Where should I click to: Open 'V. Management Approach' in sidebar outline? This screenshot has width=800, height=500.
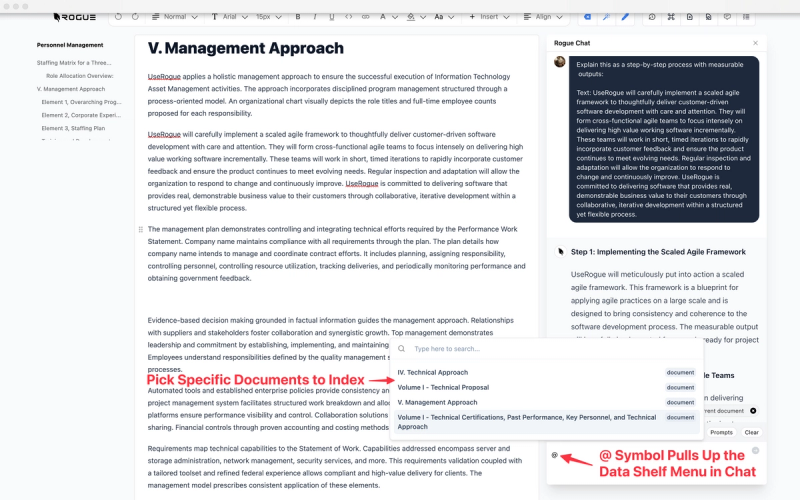pos(71,89)
